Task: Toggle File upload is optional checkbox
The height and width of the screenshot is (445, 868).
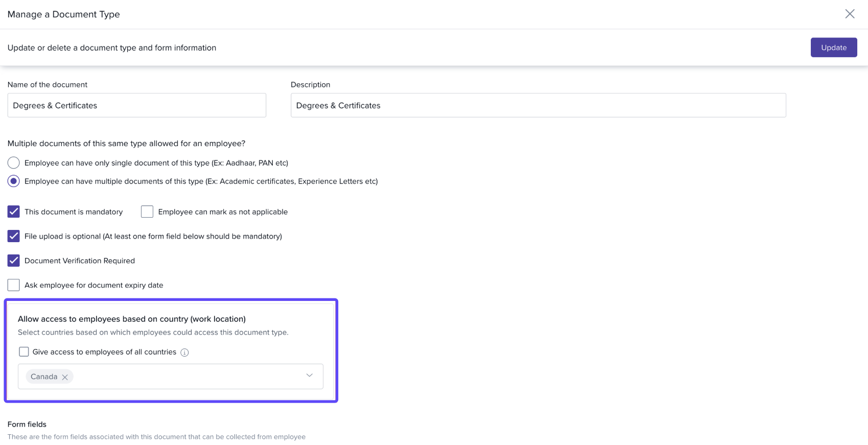Action: pyautogui.click(x=14, y=236)
